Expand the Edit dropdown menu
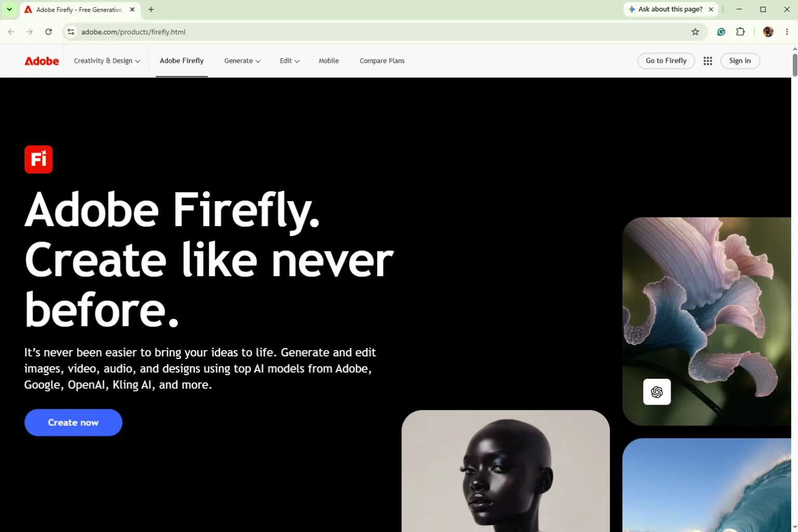Image resolution: width=798 pixels, height=532 pixels. point(289,61)
